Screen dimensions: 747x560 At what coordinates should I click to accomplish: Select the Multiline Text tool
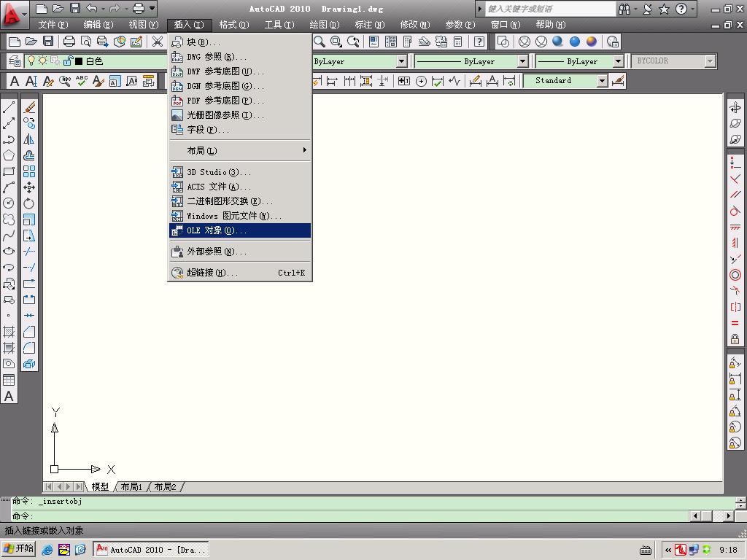[x=9, y=396]
